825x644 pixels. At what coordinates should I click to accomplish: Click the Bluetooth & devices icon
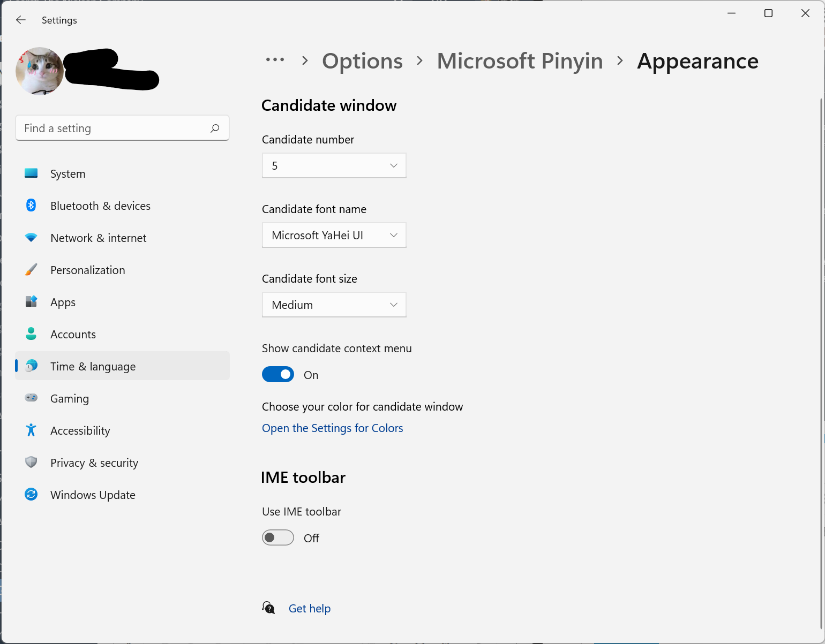click(31, 206)
